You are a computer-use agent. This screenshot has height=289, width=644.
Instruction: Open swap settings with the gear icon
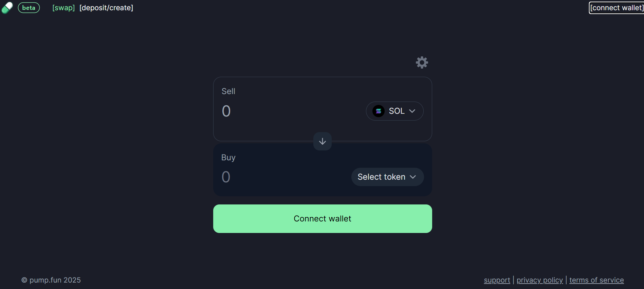(422, 62)
